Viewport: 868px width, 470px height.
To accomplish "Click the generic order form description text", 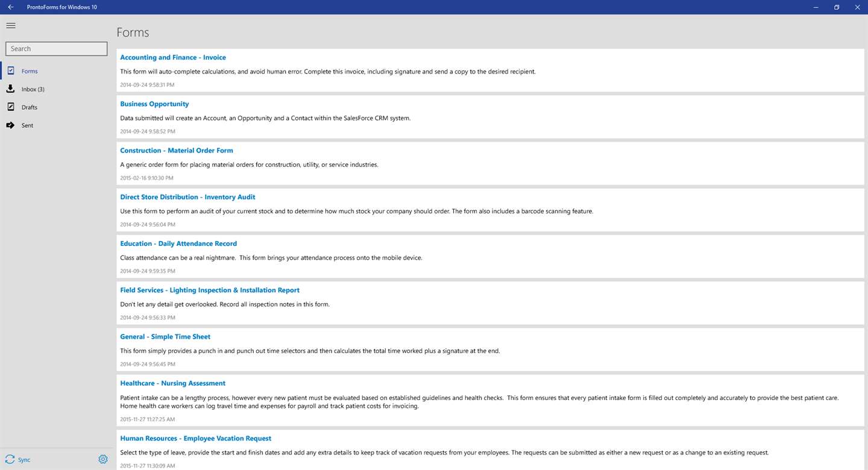I will click(249, 164).
